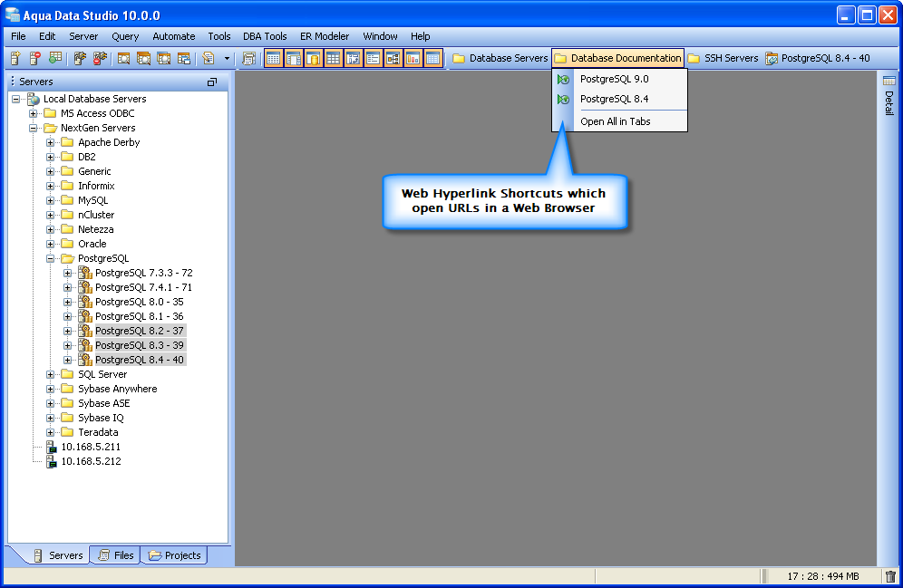The height and width of the screenshot is (588, 903).
Task: Click the trash garbage collection icon
Action: click(x=890, y=576)
